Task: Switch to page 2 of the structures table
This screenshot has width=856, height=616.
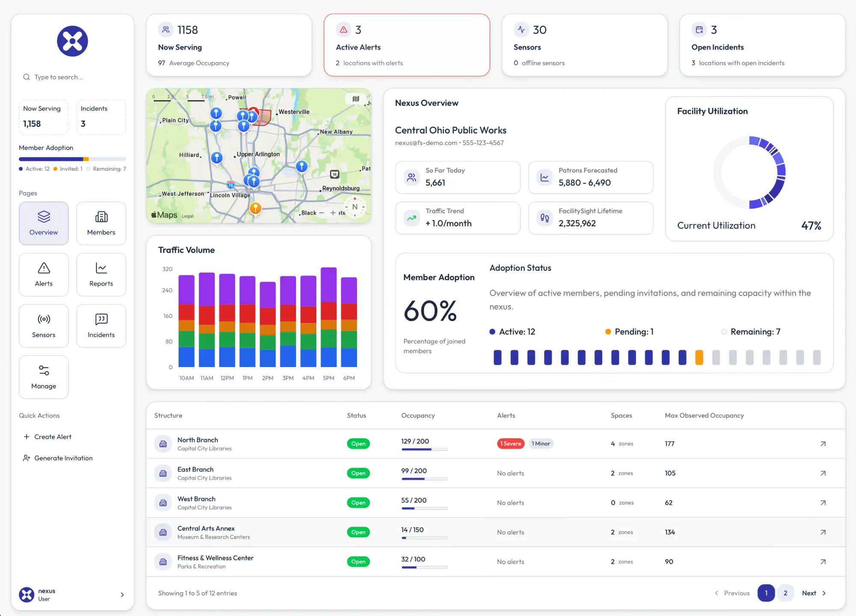Action: coord(785,593)
